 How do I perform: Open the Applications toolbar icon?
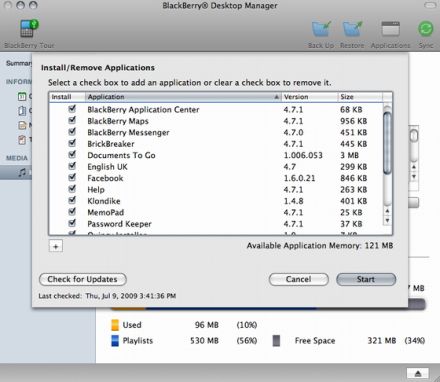390,29
